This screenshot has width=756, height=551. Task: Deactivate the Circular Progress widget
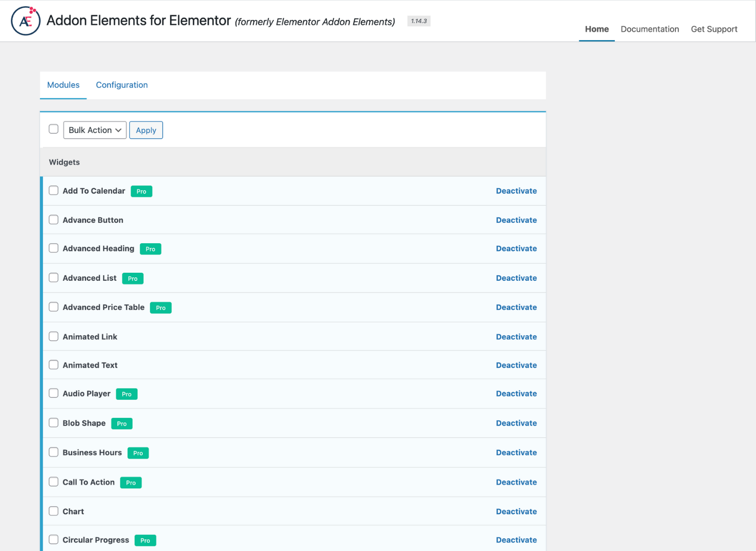[516, 540]
